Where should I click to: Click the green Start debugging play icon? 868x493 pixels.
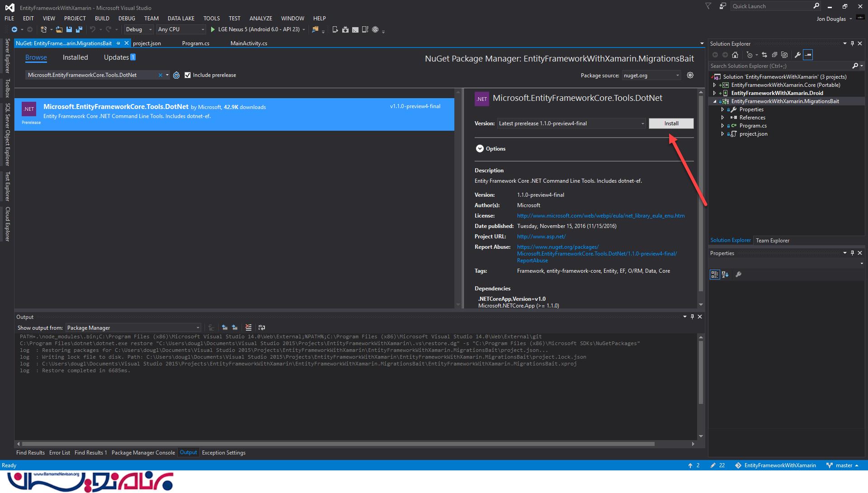click(x=212, y=29)
